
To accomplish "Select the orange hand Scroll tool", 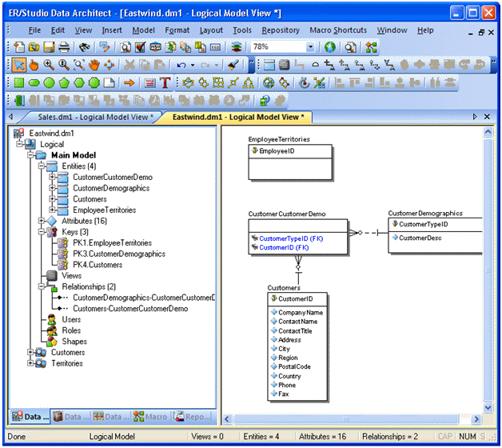I will click(34, 65).
